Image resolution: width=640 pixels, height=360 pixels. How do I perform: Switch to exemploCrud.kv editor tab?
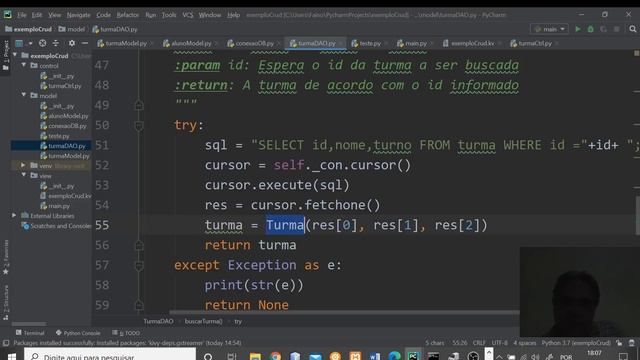click(472, 43)
